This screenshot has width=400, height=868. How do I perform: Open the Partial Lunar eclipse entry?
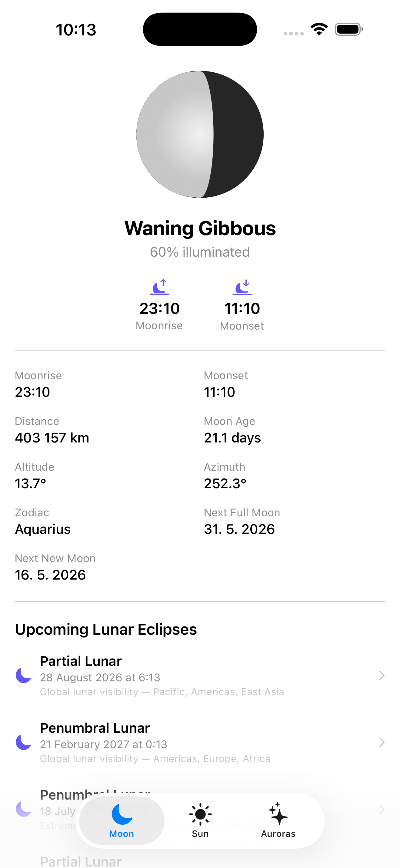[200, 675]
